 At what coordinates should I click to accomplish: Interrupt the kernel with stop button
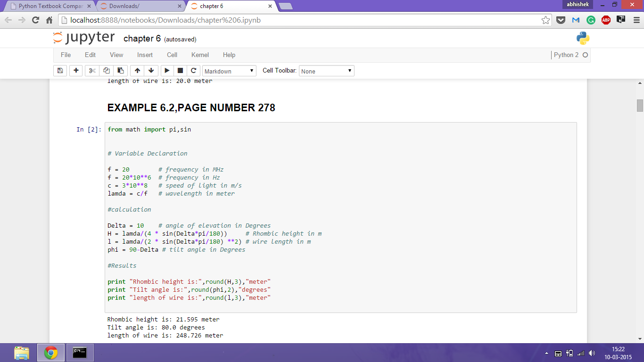point(180,71)
